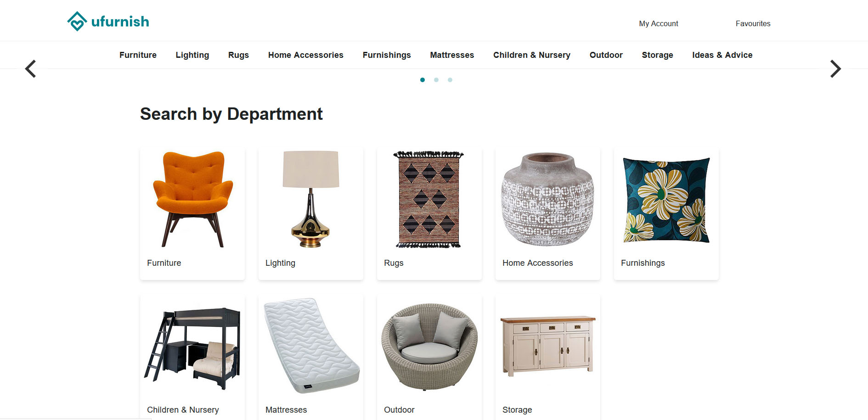The image size is (868, 420).
Task: Select the orange armchair Furniture card
Action: tap(192, 213)
